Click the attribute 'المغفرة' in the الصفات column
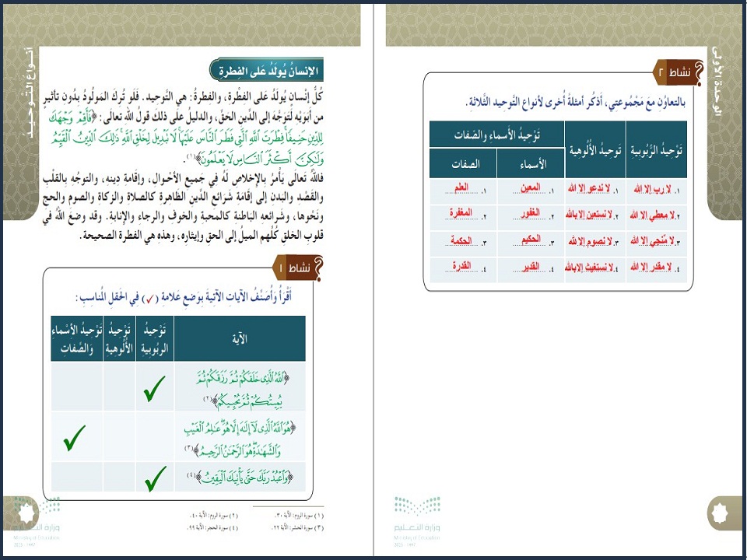Image resolution: width=747 pixels, height=560 pixels. click(x=461, y=212)
